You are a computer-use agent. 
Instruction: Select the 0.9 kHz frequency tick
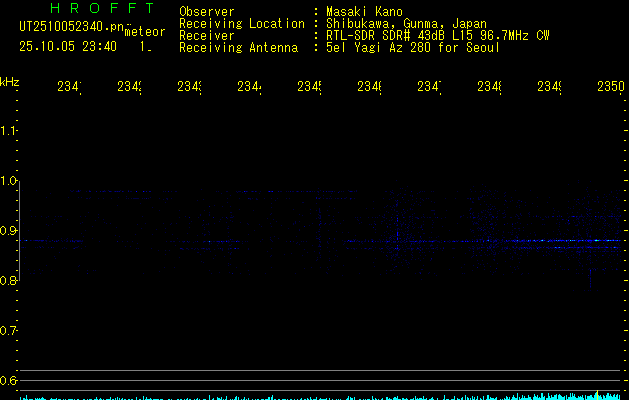(9, 231)
